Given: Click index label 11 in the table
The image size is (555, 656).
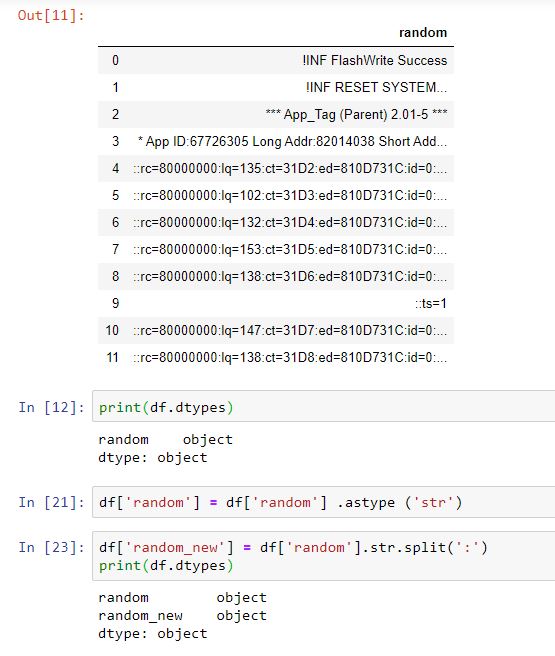Looking at the screenshot, I should tap(112, 357).
